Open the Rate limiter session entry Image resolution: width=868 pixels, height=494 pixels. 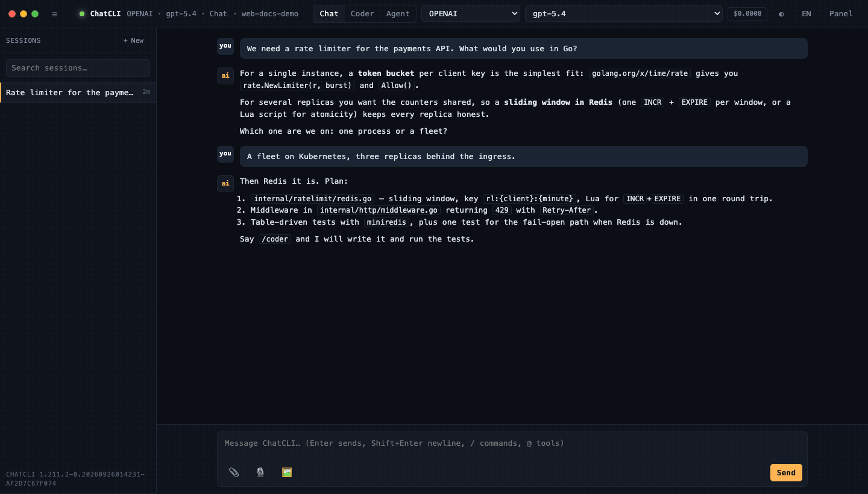pos(78,93)
